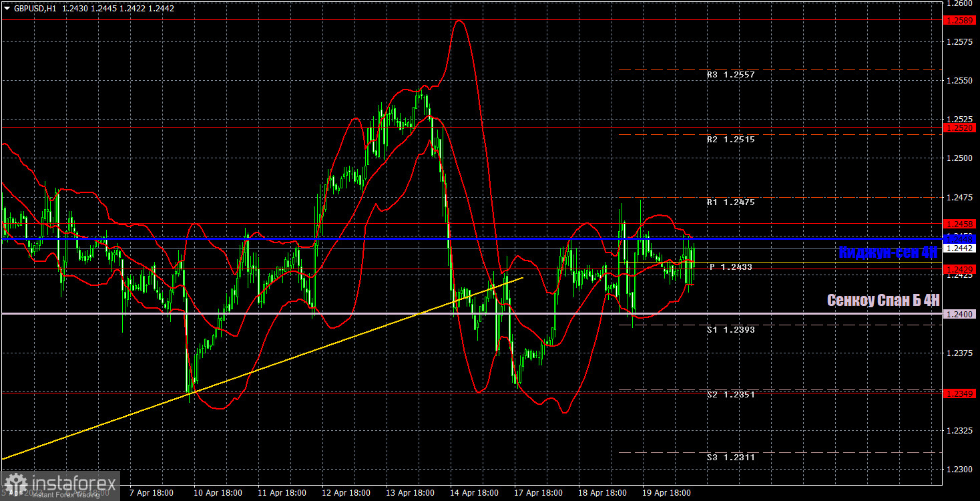The height and width of the screenshot is (501, 980).
Task: Click the 1.2475 price scale label
Action: 959,197
